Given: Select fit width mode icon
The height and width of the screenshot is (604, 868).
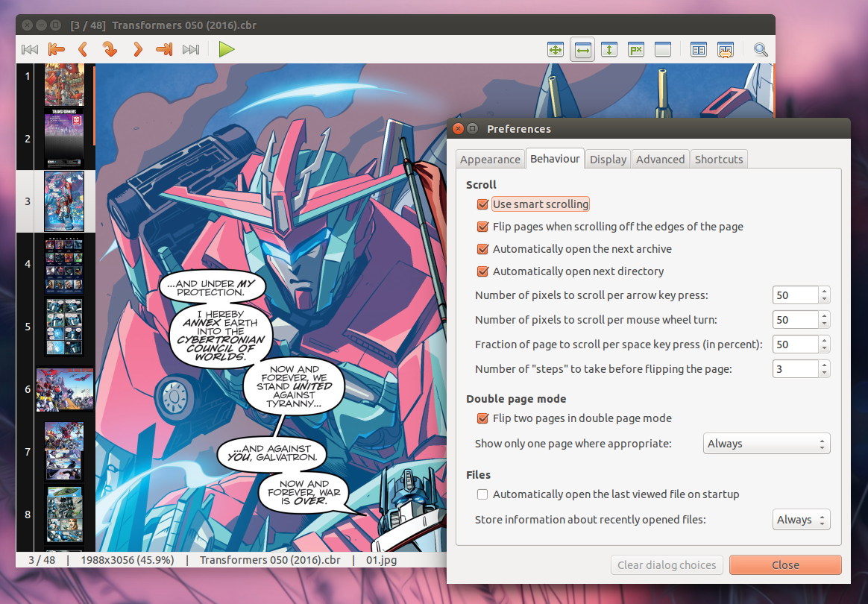Looking at the screenshot, I should pyautogui.click(x=582, y=50).
